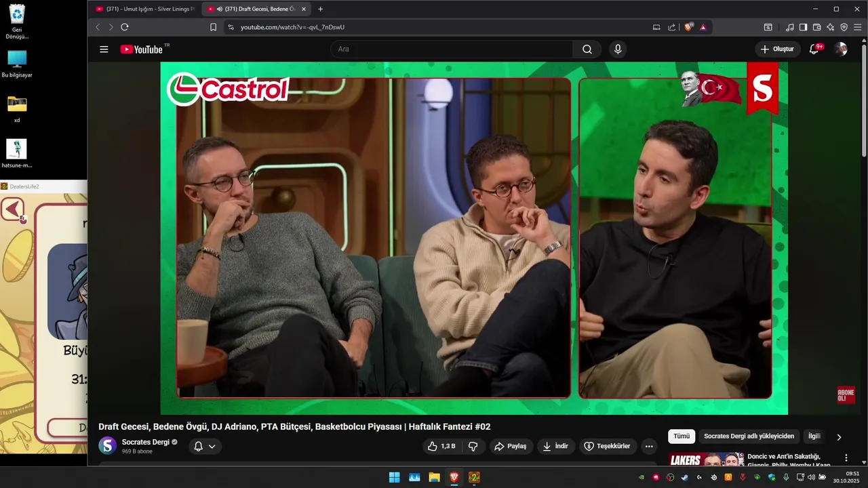Screen dimensions: 868x488
Task: Click the video player area
Action: click(x=474, y=238)
